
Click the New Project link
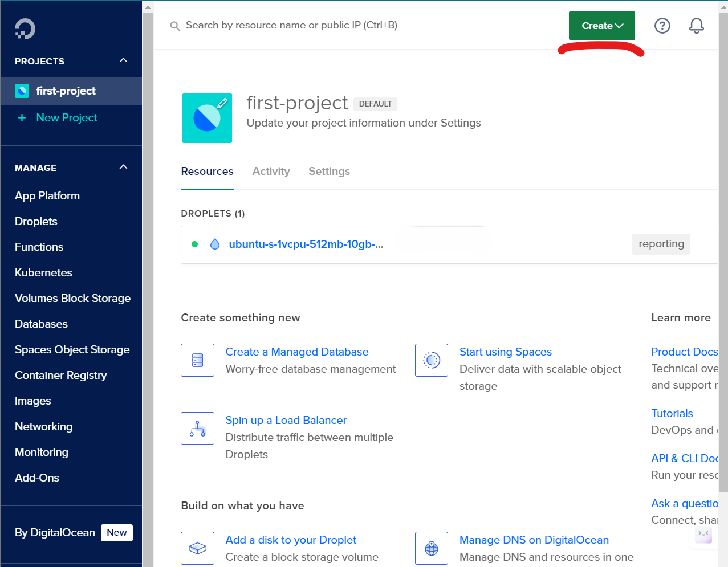(x=66, y=118)
